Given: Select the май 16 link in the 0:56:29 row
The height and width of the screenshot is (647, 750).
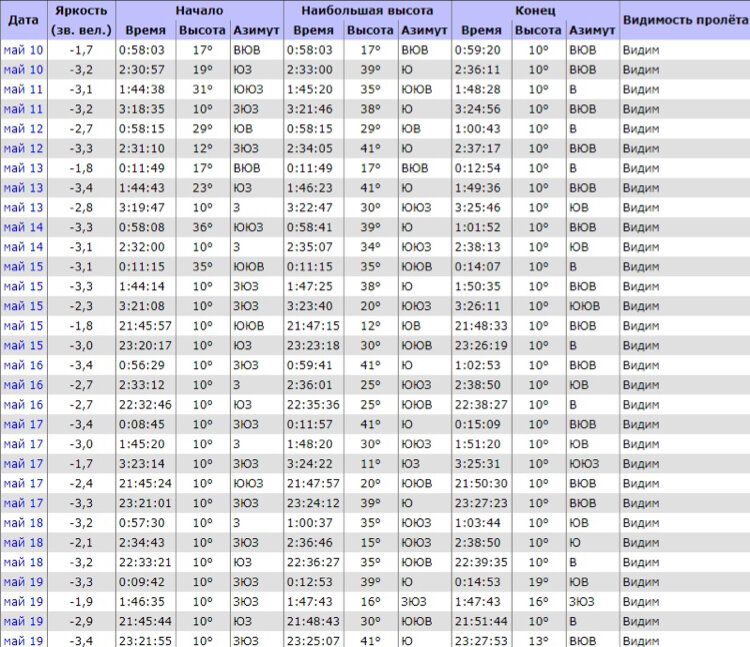Looking at the screenshot, I should (23, 365).
